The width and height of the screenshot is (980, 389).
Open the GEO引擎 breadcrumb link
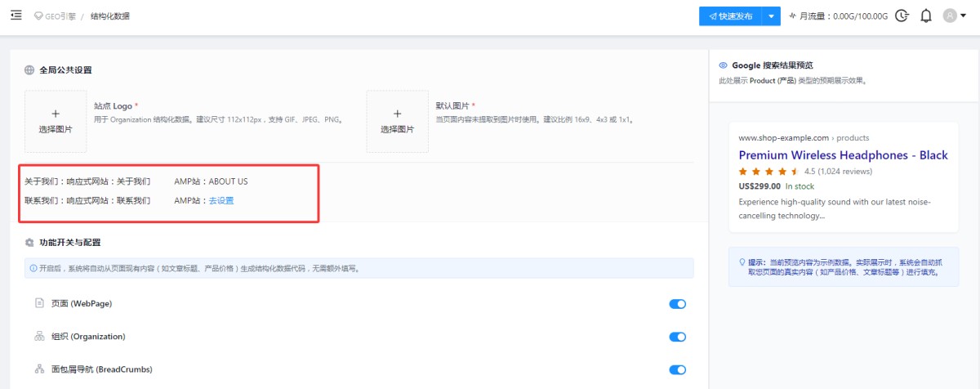pyautogui.click(x=55, y=16)
